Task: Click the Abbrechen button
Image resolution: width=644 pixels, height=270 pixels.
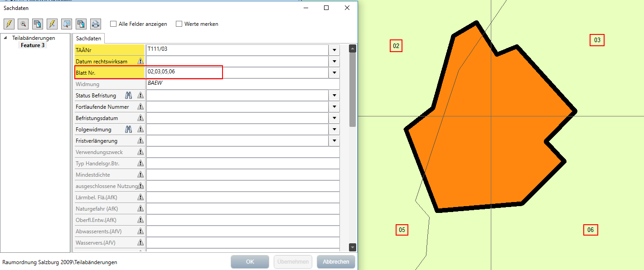Action: [x=336, y=262]
